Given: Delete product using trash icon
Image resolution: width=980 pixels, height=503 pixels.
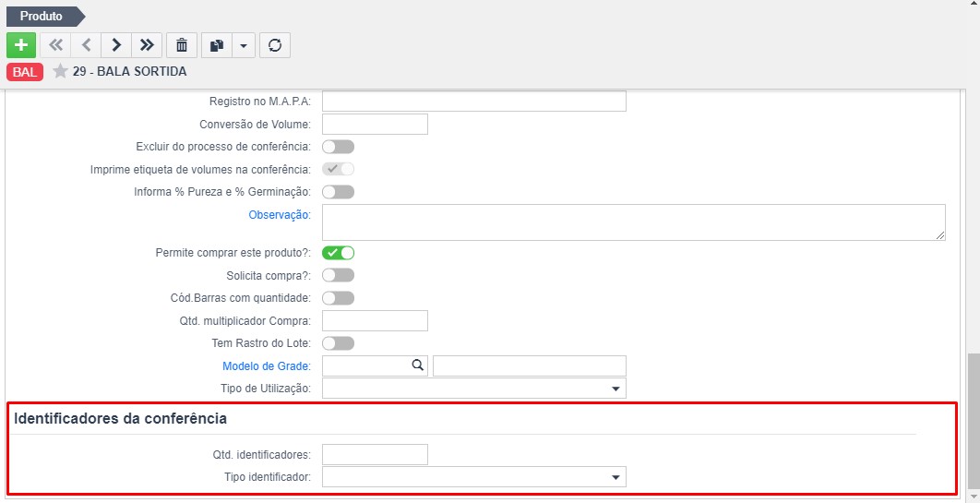Looking at the screenshot, I should (182, 45).
